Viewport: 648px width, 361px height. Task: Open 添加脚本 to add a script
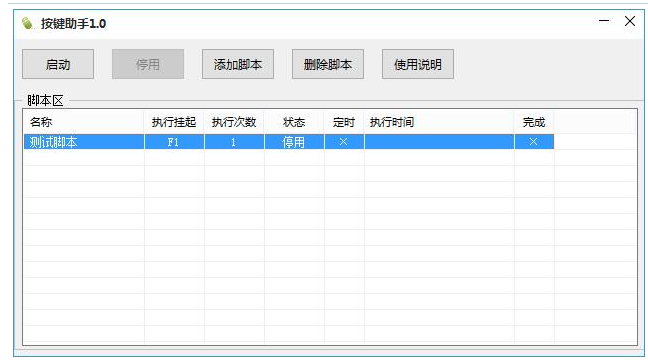pyautogui.click(x=238, y=64)
